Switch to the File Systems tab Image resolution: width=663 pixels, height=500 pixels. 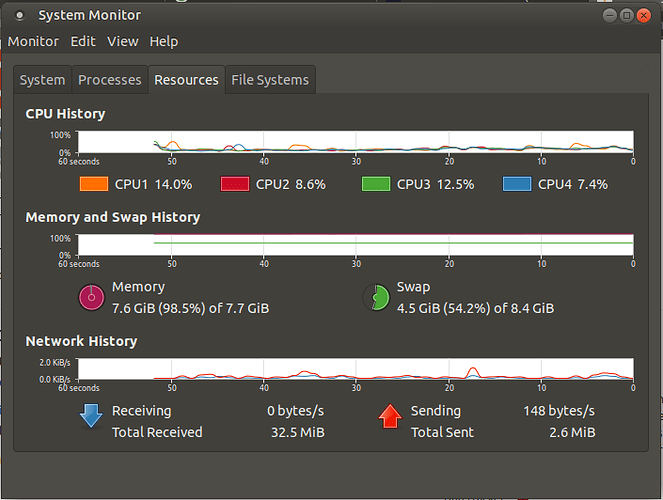(270, 80)
